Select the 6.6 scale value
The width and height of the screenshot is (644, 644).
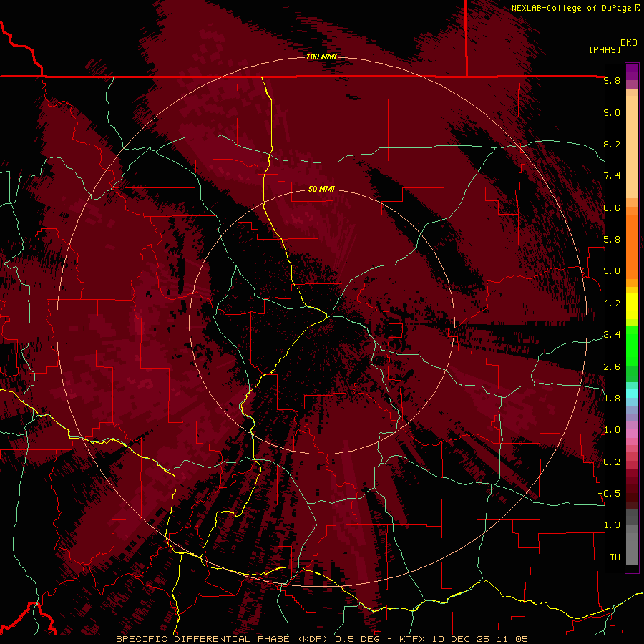612,208
